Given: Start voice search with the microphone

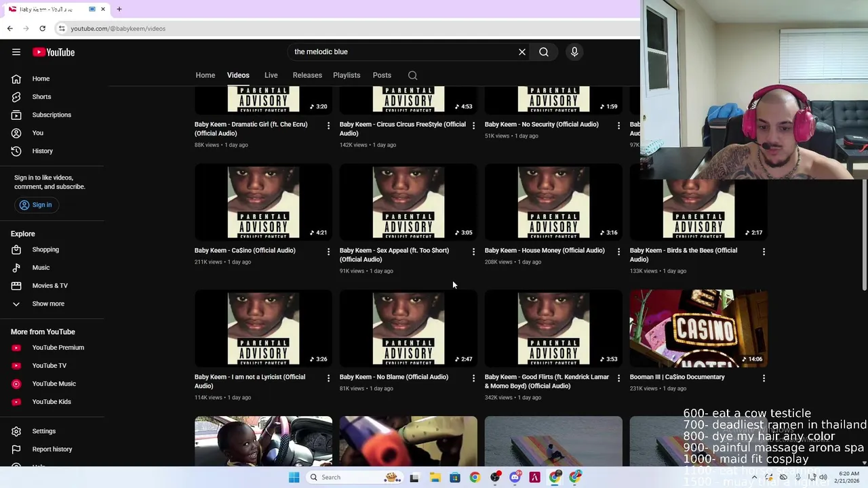Looking at the screenshot, I should pos(574,52).
